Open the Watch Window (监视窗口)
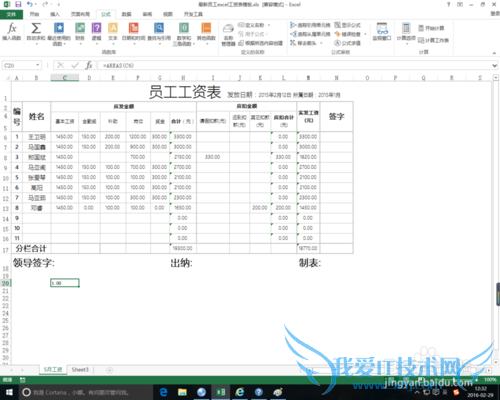The height and width of the screenshot is (400, 500). 382,32
